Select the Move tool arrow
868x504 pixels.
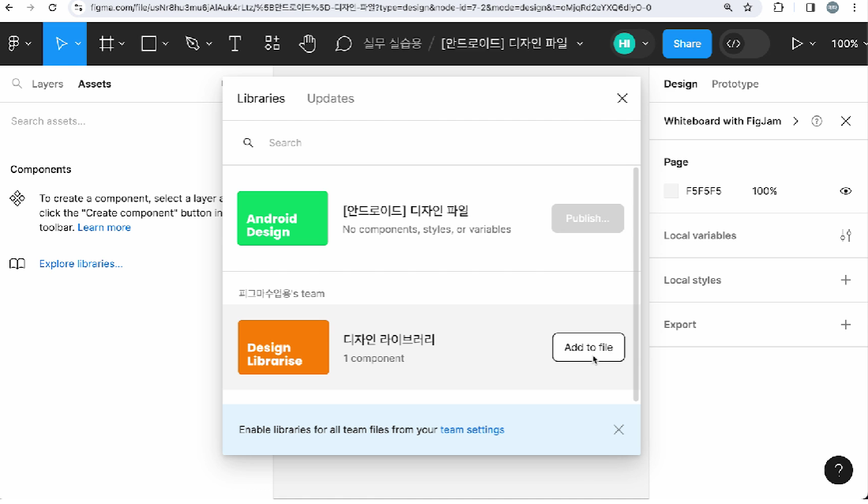(61, 43)
